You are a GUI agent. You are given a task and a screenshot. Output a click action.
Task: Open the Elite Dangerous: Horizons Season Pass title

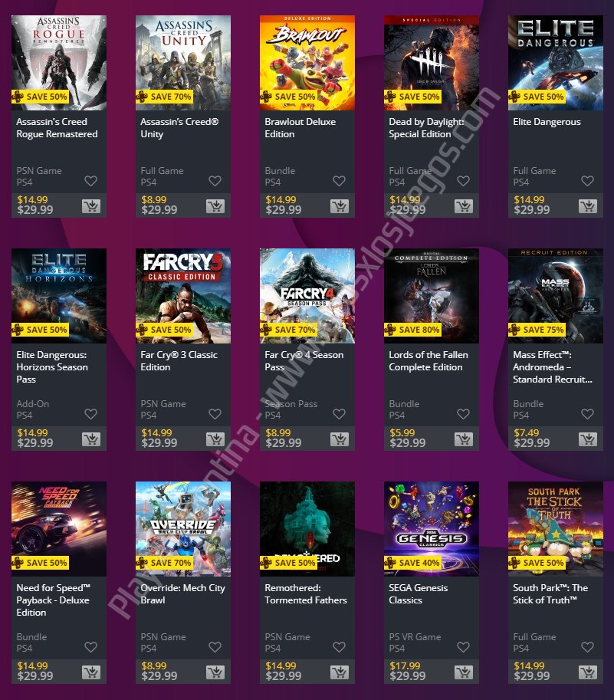[x=52, y=367]
